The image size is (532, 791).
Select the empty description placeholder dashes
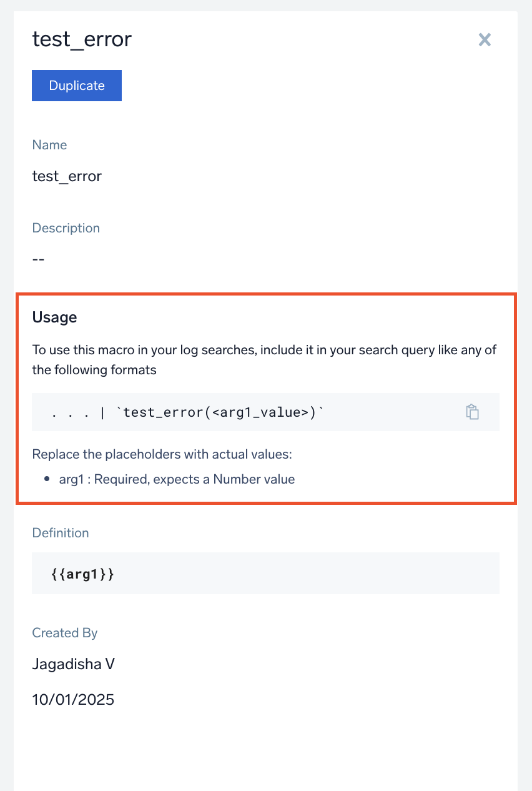38,259
